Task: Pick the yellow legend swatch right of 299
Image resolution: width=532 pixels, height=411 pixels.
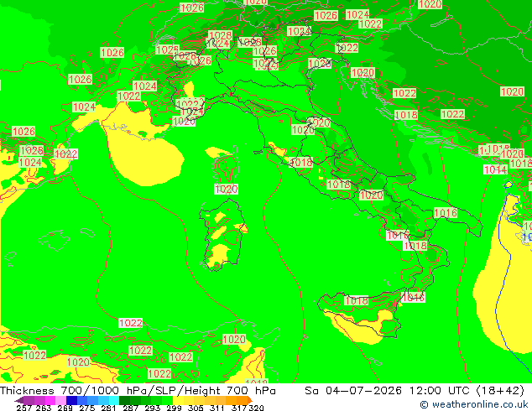Action: point(178,400)
